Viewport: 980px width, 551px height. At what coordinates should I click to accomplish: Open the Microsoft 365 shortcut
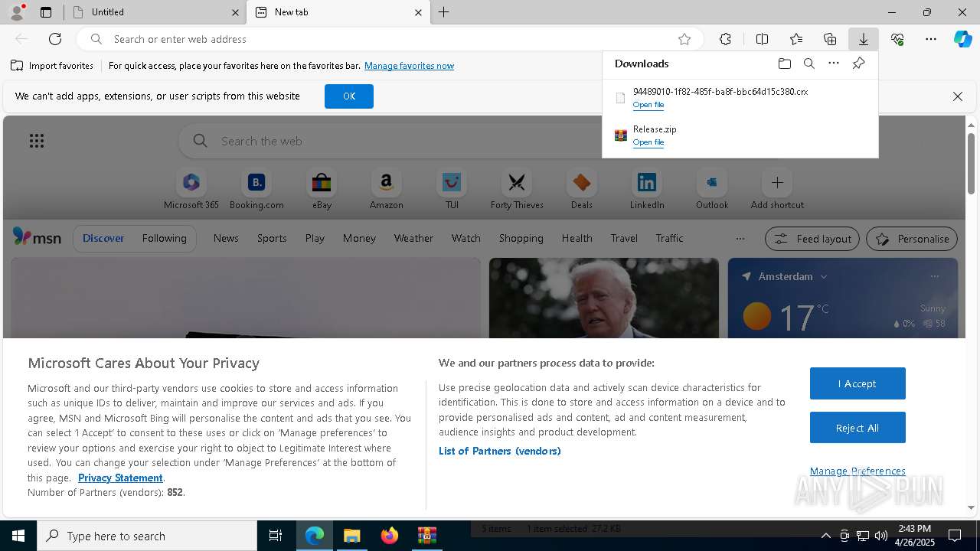(191, 190)
